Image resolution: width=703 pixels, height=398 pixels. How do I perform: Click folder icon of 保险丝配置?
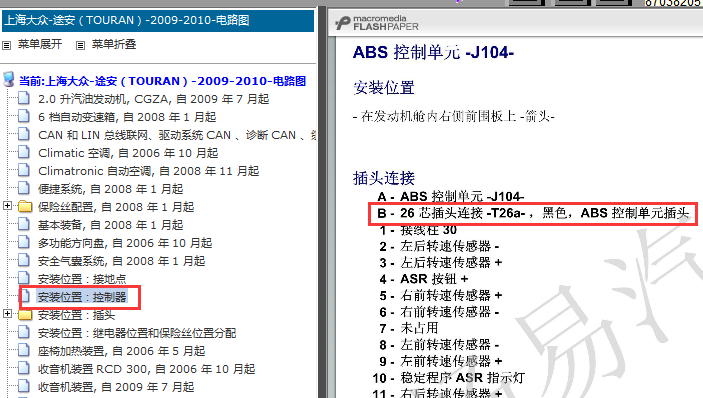point(25,206)
